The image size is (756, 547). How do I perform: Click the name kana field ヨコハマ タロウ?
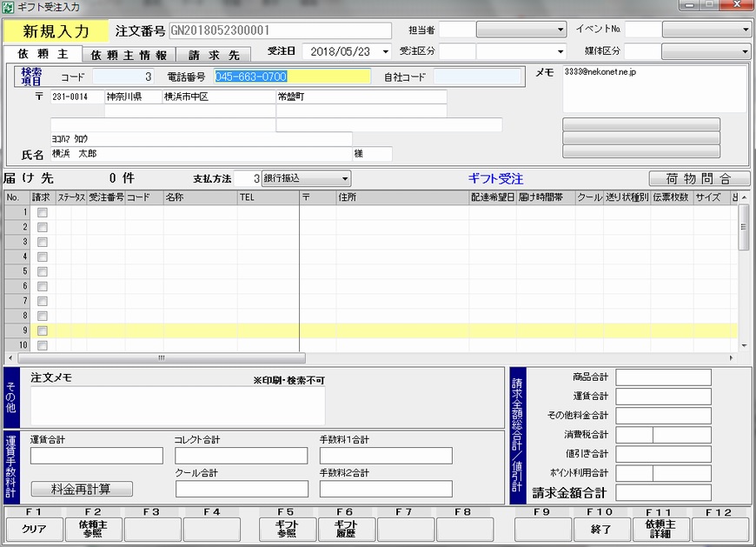coord(202,139)
